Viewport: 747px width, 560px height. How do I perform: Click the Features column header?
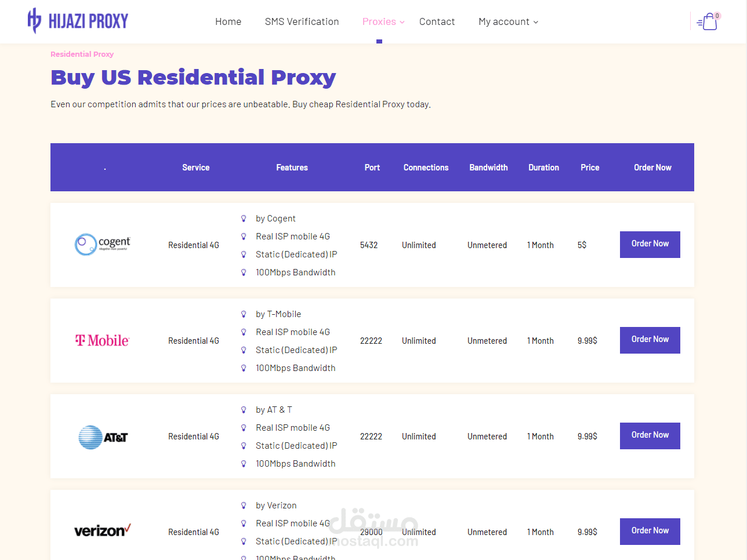coord(292,168)
